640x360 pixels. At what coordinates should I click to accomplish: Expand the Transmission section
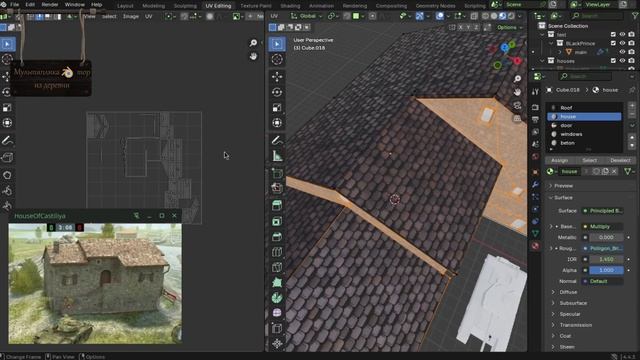(576, 325)
